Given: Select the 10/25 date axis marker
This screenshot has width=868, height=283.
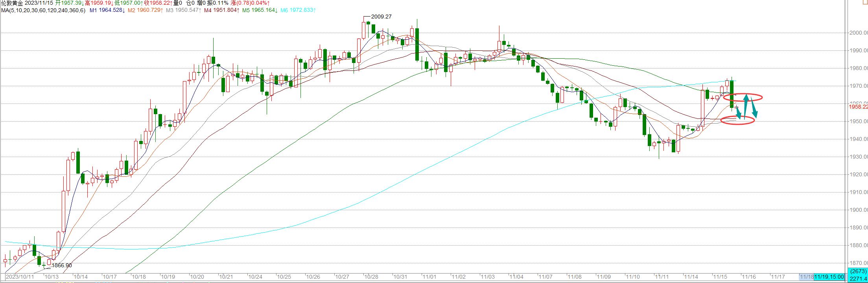Looking at the screenshot, I should pos(284,277).
